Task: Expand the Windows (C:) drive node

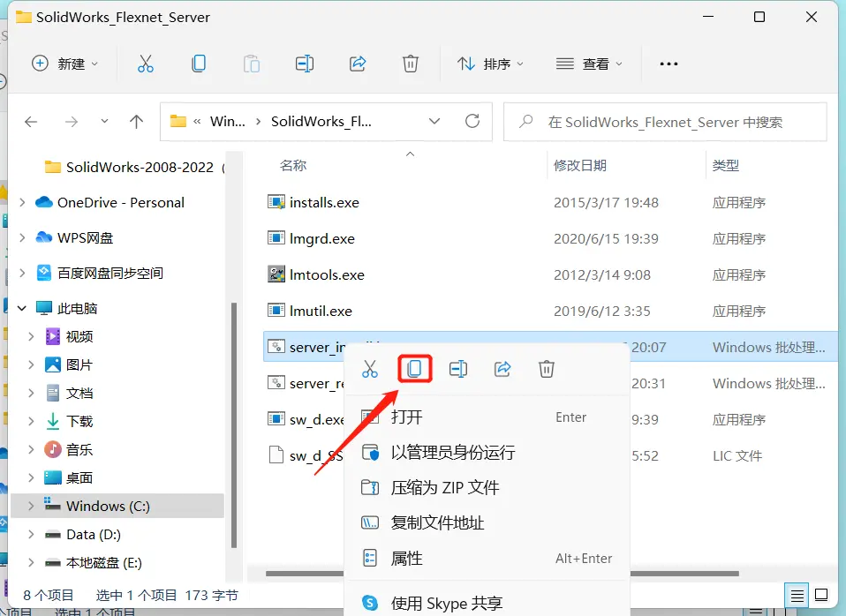Action: pyautogui.click(x=31, y=506)
